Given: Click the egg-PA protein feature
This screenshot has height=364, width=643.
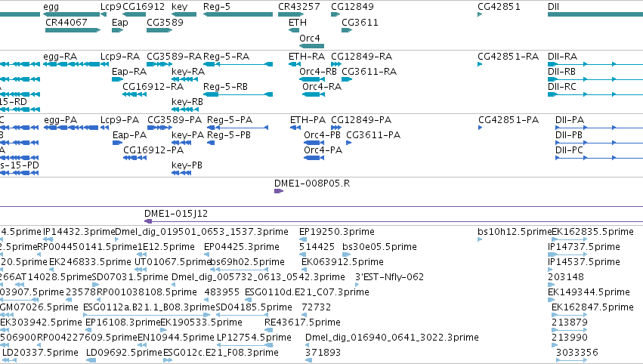Looking at the screenshot, I should [x=71, y=128].
